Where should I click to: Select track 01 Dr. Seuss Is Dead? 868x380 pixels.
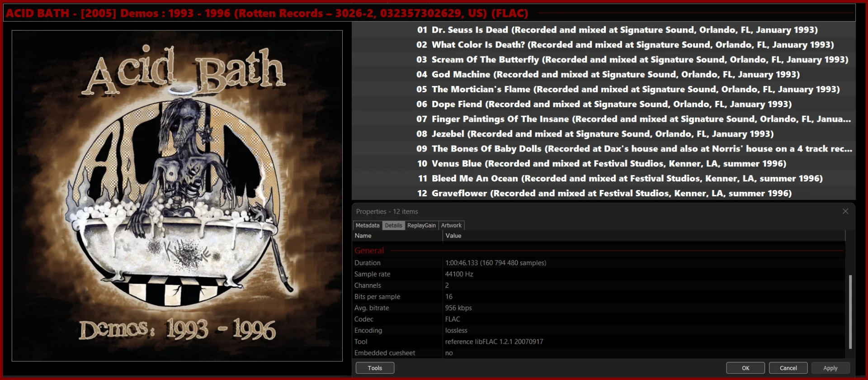point(604,30)
